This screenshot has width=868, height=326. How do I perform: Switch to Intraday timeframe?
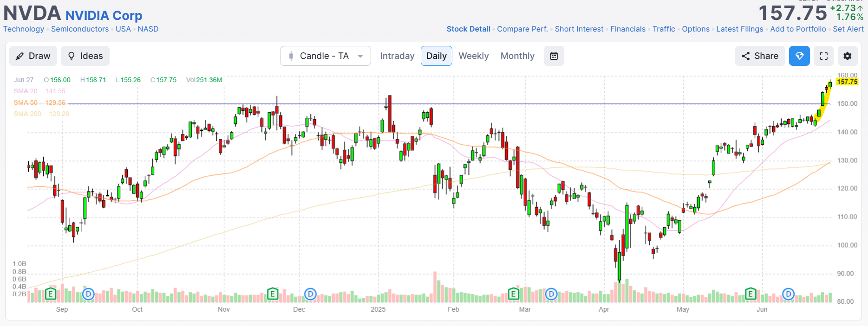coord(397,56)
